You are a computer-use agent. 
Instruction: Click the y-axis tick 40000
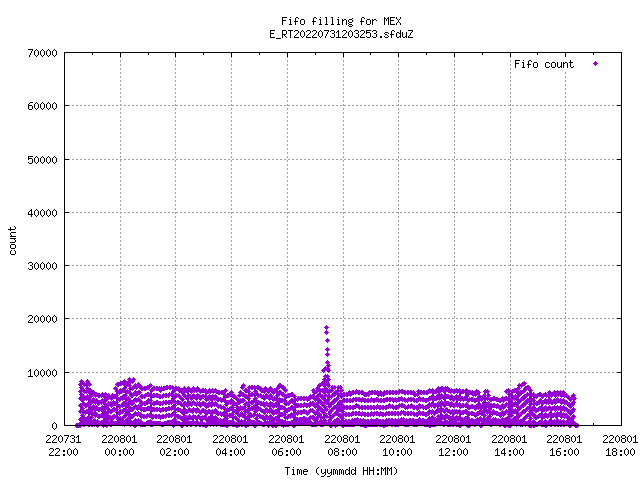[42, 213]
